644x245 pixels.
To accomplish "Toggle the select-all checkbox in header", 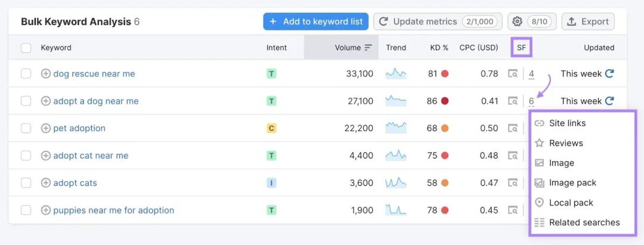I will (26, 48).
